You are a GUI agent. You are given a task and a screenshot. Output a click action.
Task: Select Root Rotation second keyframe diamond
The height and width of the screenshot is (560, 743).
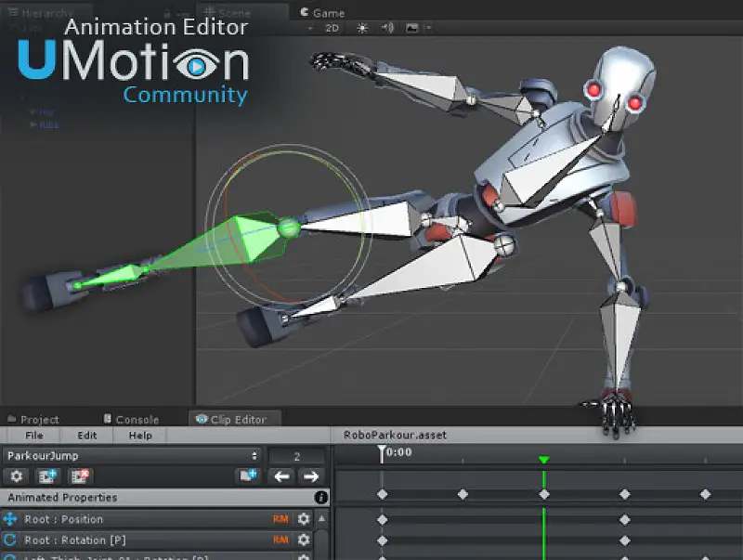point(624,540)
